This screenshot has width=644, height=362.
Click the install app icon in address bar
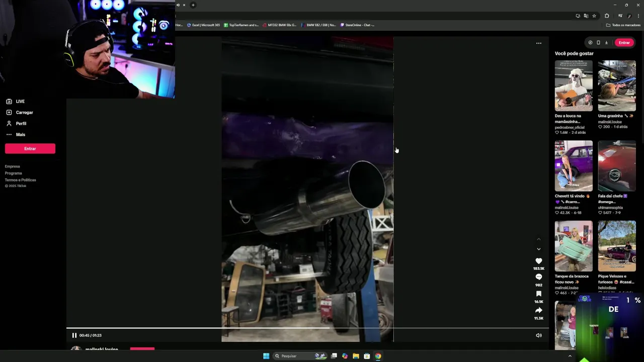tap(578, 16)
